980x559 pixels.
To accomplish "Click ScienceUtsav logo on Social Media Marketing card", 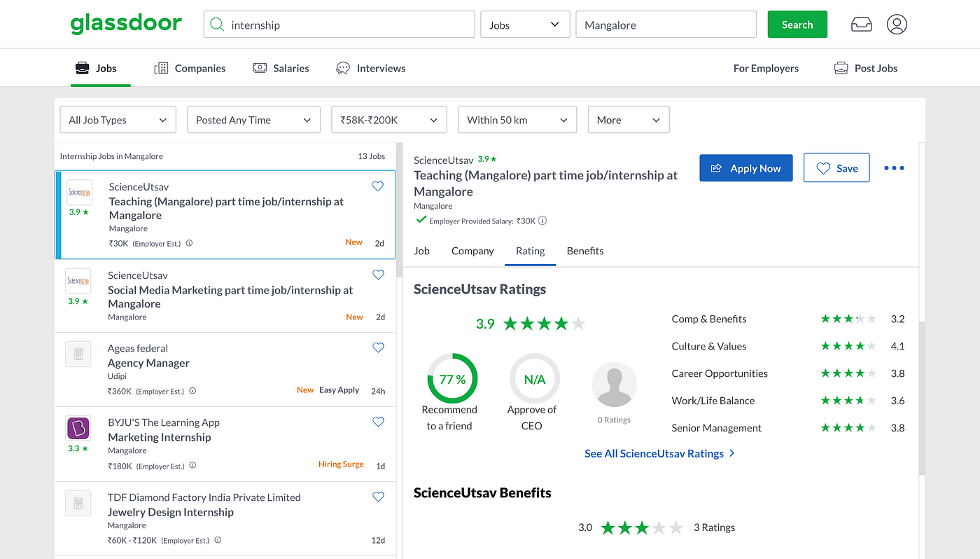I will coord(78,281).
